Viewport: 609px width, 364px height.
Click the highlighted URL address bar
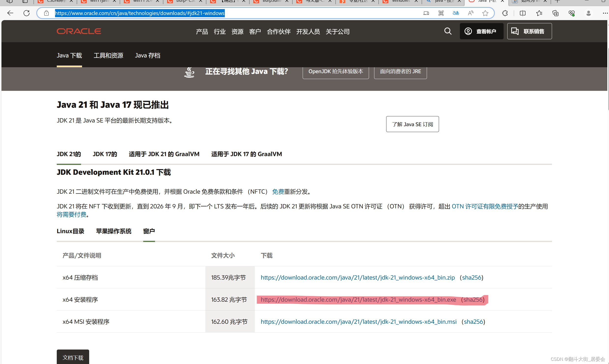[140, 13]
